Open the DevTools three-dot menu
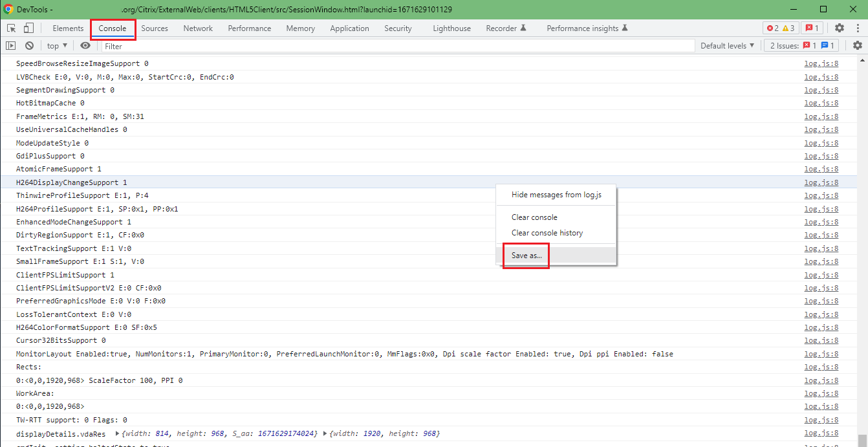This screenshot has width=868, height=447. (x=857, y=28)
